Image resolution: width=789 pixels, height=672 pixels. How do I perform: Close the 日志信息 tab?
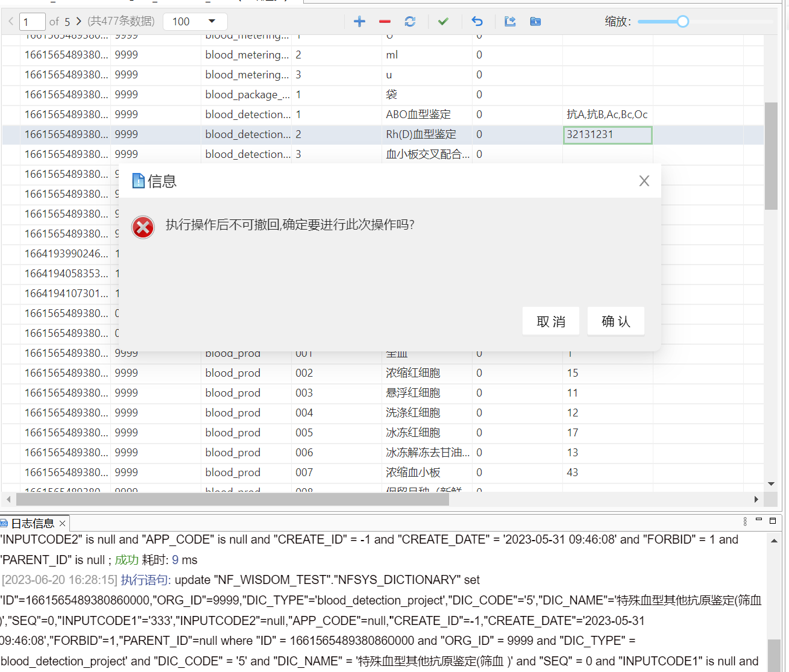(62, 523)
